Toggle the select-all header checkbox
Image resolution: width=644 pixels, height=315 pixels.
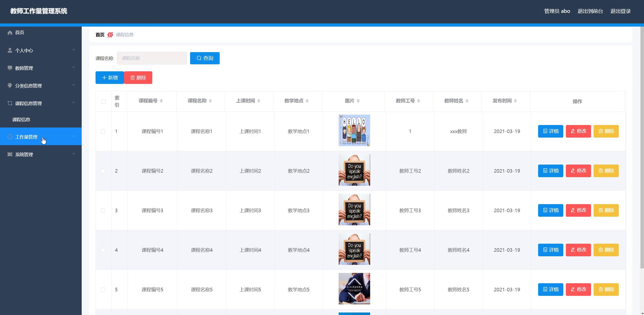[103, 102]
